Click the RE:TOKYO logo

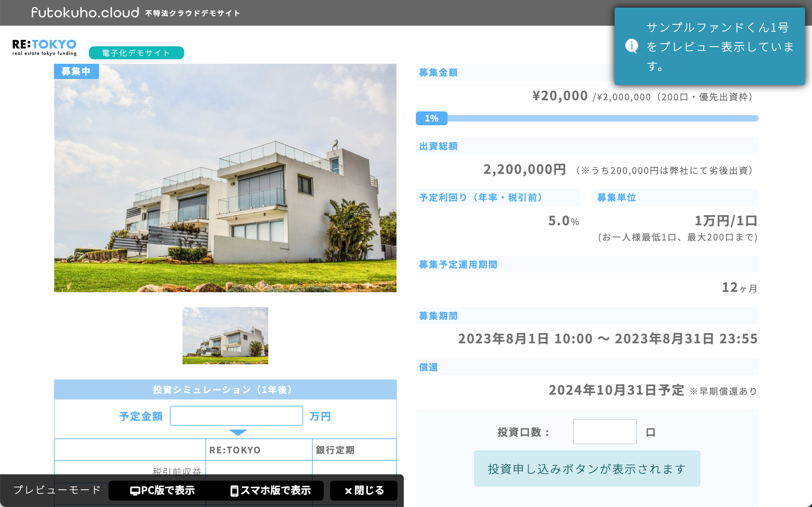(44, 48)
